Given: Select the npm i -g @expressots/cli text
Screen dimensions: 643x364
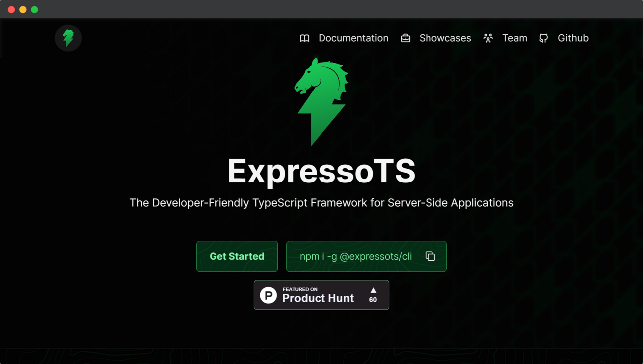Looking at the screenshot, I should pyautogui.click(x=355, y=256).
